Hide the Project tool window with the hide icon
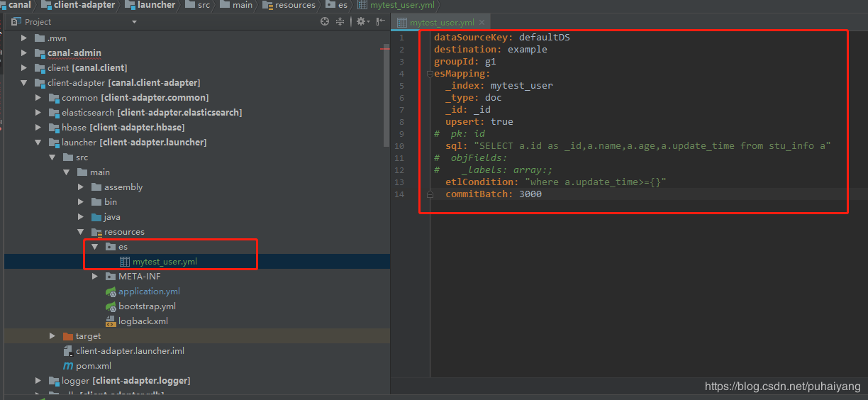 click(x=380, y=22)
